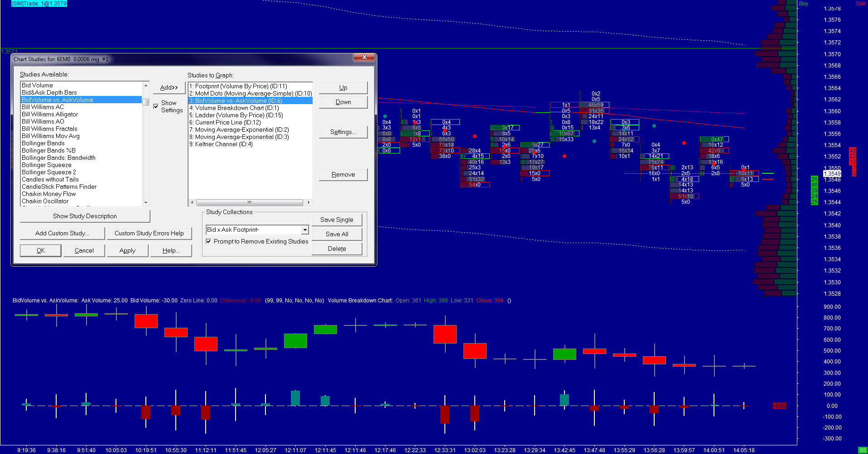
Task: Confirm with the OK button
Action: pos(41,250)
